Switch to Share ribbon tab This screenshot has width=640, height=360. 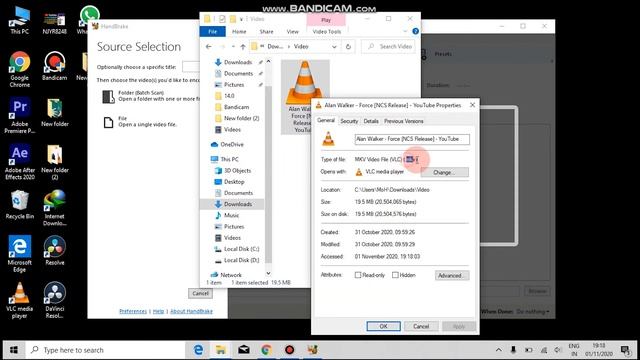point(266,31)
